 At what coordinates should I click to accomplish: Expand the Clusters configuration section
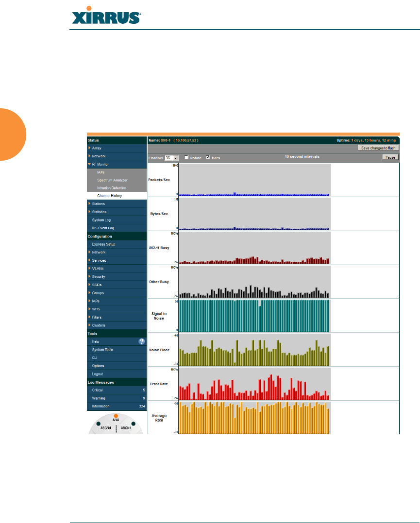[117, 325]
